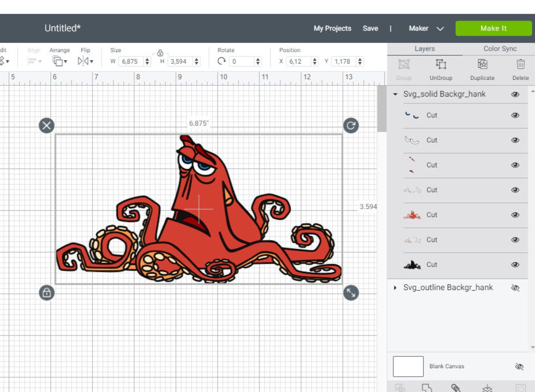Screen dimensions: 535x392
Task: Click the X delete handle on selection
Action: click(x=46, y=126)
